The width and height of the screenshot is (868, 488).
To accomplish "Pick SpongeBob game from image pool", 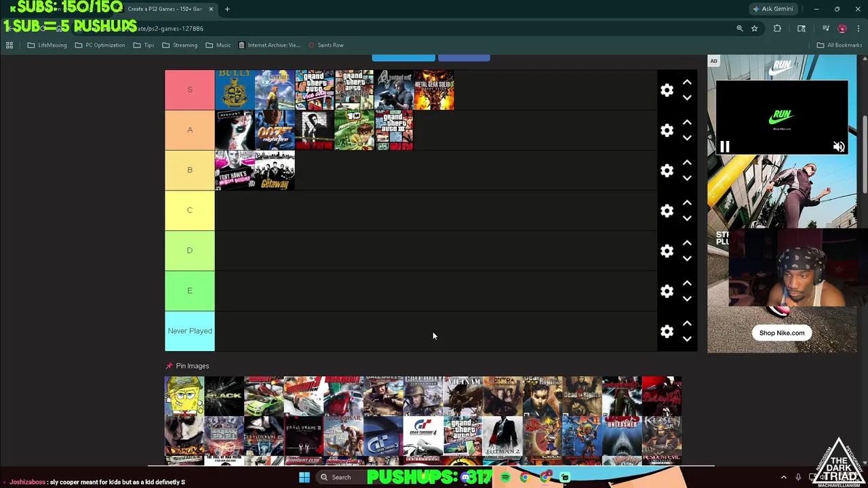I will point(184,396).
